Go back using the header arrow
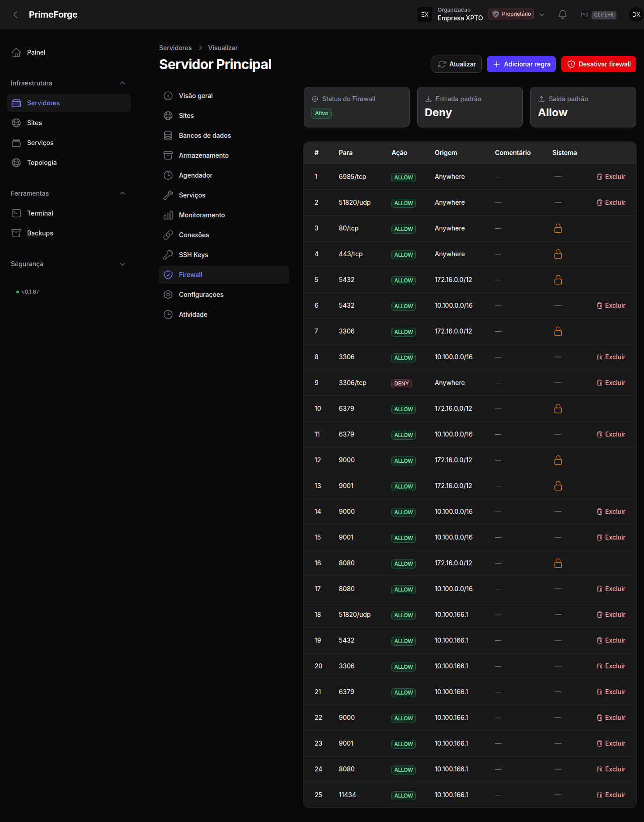Image resolution: width=644 pixels, height=822 pixels. [16, 14]
